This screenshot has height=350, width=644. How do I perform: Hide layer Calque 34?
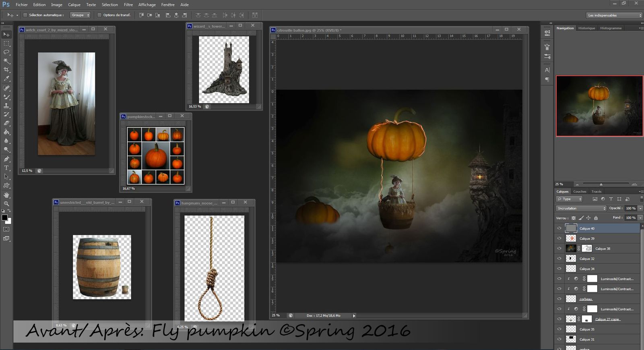(x=559, y=269)
